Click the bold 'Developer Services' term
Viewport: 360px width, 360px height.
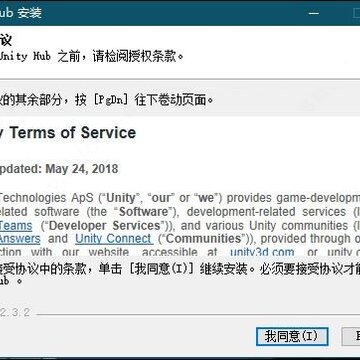[x=104, y=226]
